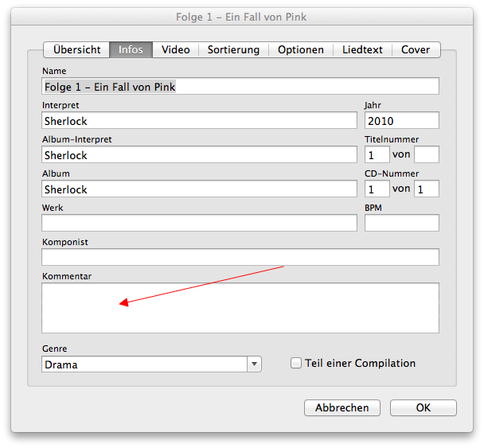
Task: Switch to the Übersicht tab
Action: coord(76,49)
